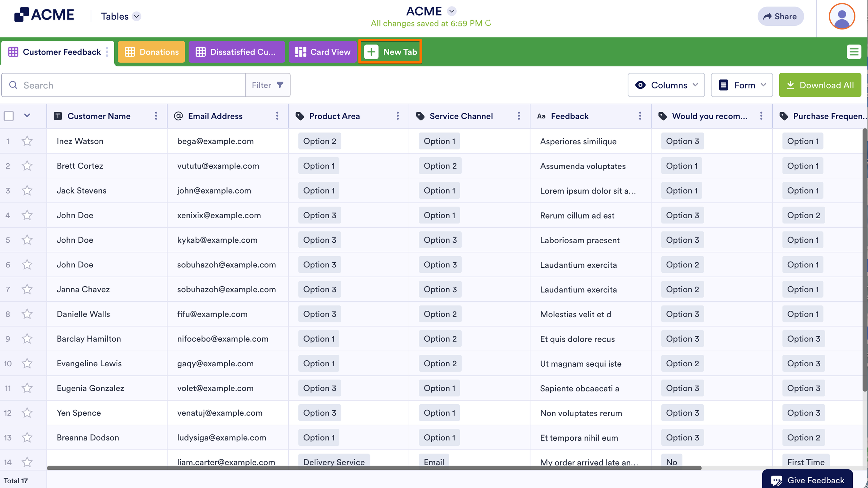Viewport: 868px width, 488px height.
Task: Select email cell bega@example.com
Action: tap(228, 141)
